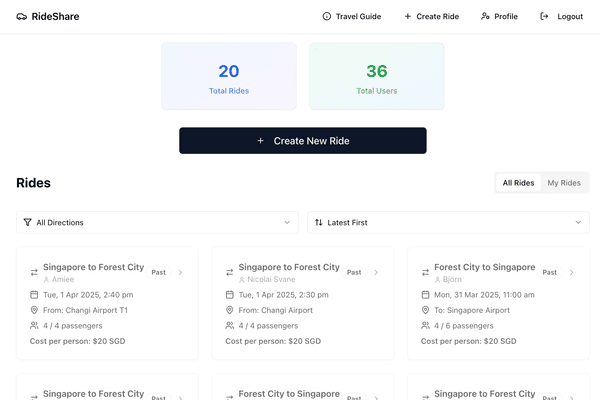Click the swap arrows icon on Nicolai Svane's ride
This screenshot has height=400, width=600.
point(230,272)
